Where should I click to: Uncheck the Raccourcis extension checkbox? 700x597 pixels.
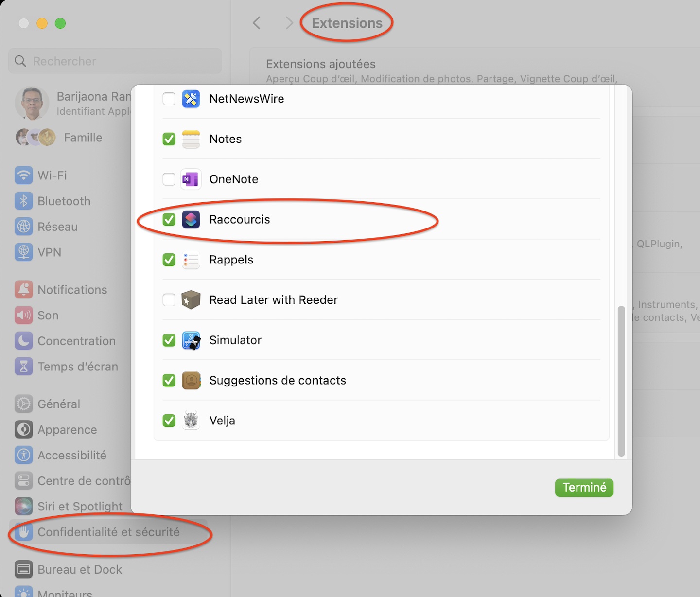pos(169,220)
